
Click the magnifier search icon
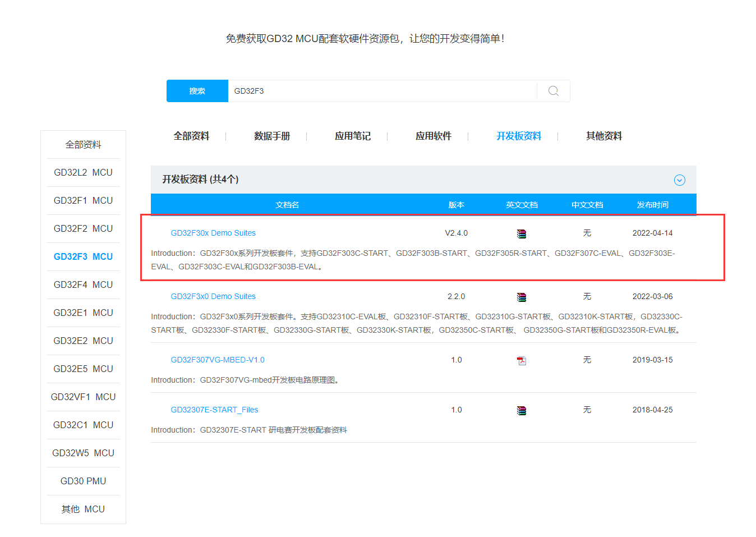point(554,91)
